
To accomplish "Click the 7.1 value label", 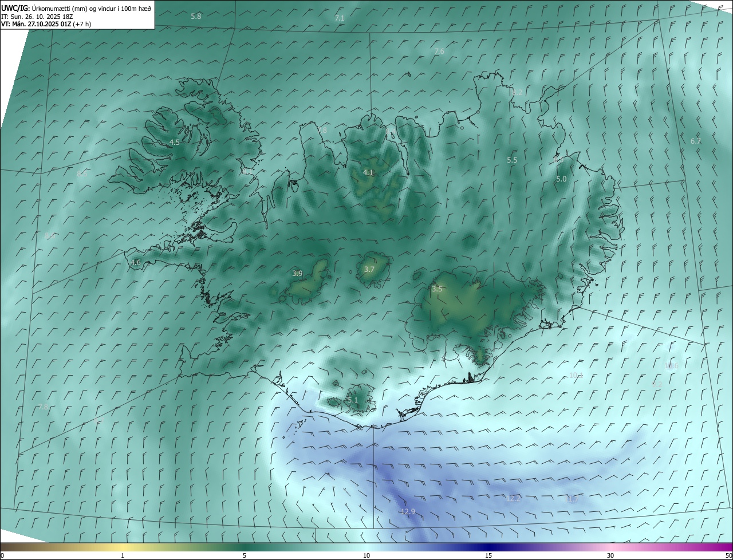I will pyautogui.click(x=340, y=18).
